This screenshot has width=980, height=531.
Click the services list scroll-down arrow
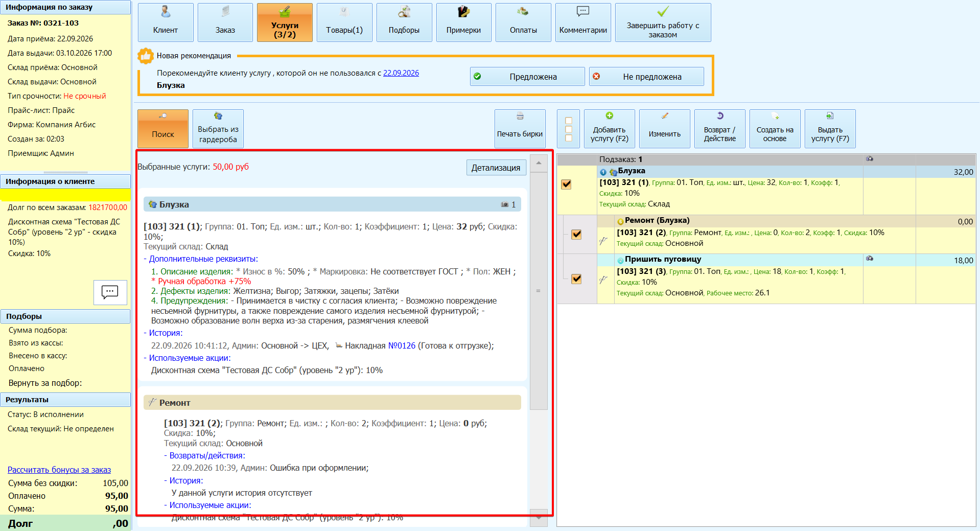pyautogui.click(x=539, y=517)
